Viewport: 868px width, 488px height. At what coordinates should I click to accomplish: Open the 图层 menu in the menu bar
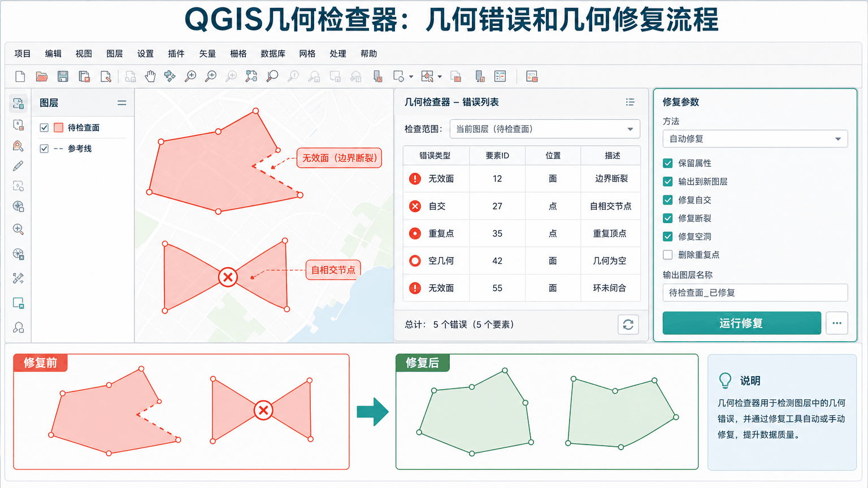click(x=115, y=54)
